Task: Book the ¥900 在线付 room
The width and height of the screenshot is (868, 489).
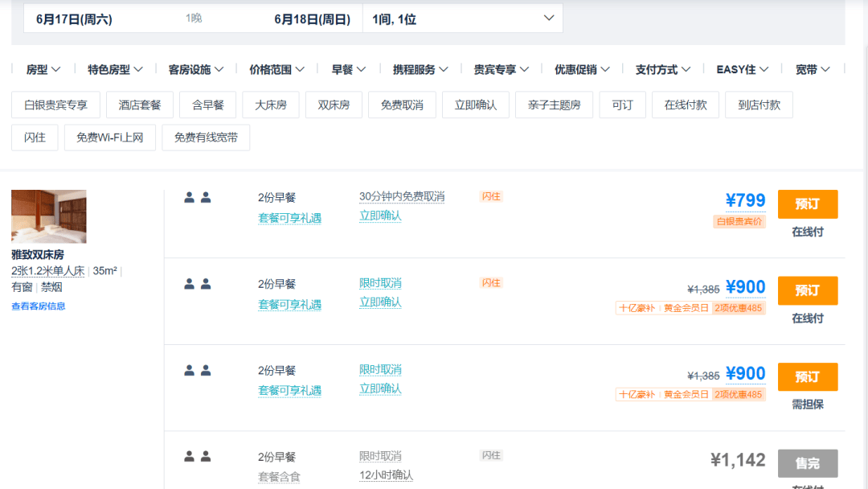Action: point(808,290)
